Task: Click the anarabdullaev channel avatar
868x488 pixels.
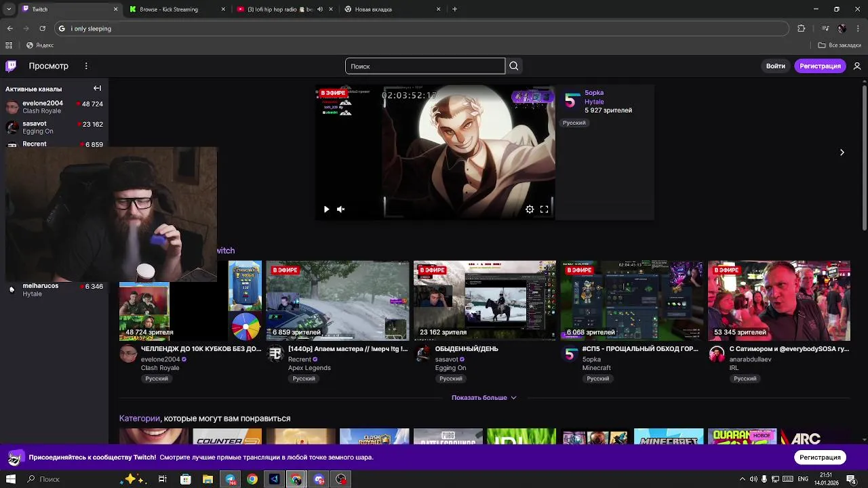Action: coord(717,354)
